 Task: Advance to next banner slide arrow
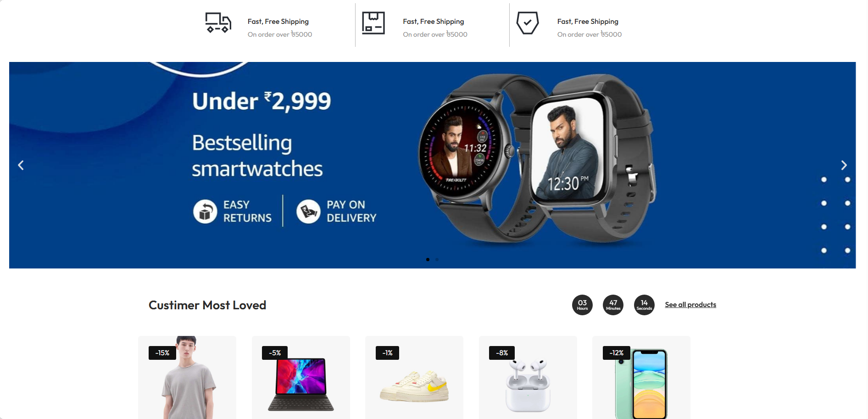point(844,165)
